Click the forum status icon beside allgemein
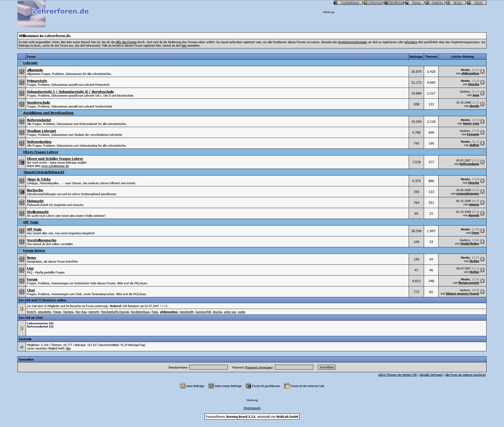 22,72
